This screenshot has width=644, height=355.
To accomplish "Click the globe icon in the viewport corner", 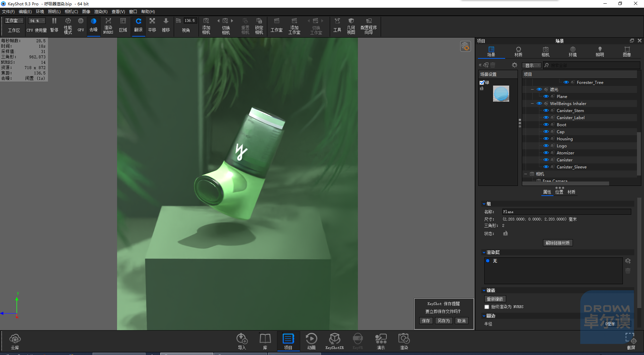I will tap(466, 46).
